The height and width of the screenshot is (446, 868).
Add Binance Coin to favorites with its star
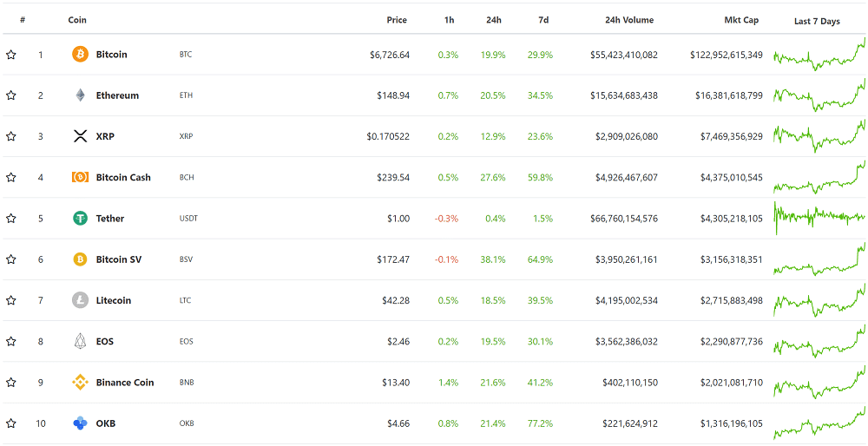pos(10,383)
